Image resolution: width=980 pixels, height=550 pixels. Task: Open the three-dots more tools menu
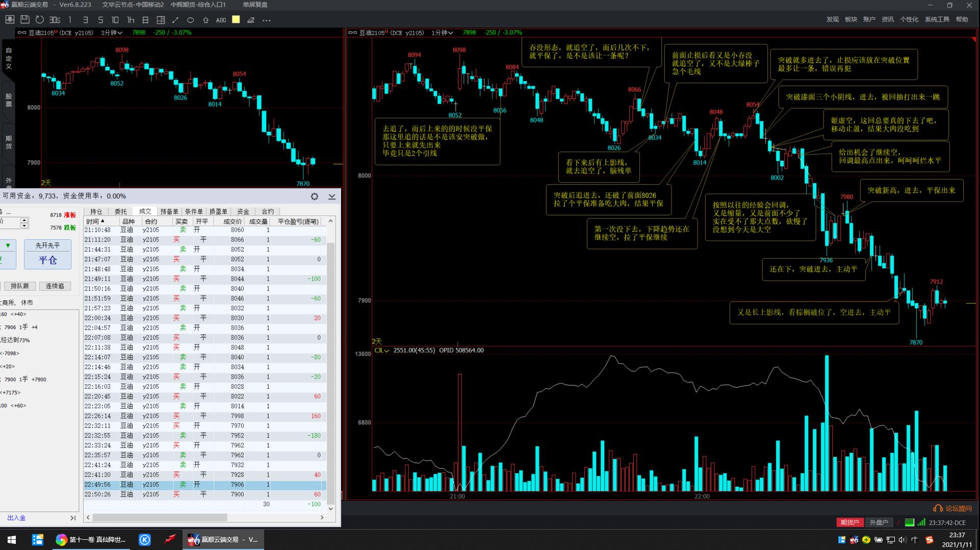266,20
